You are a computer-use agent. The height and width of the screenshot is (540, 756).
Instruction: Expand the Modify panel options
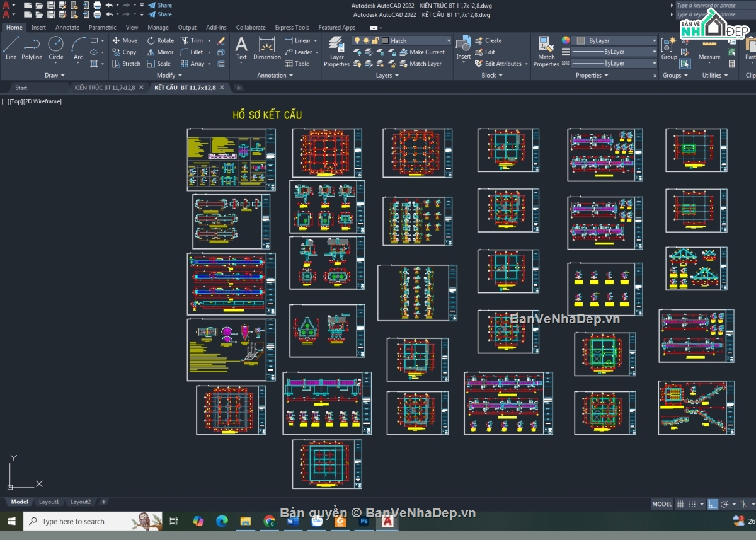click(168, 75)
